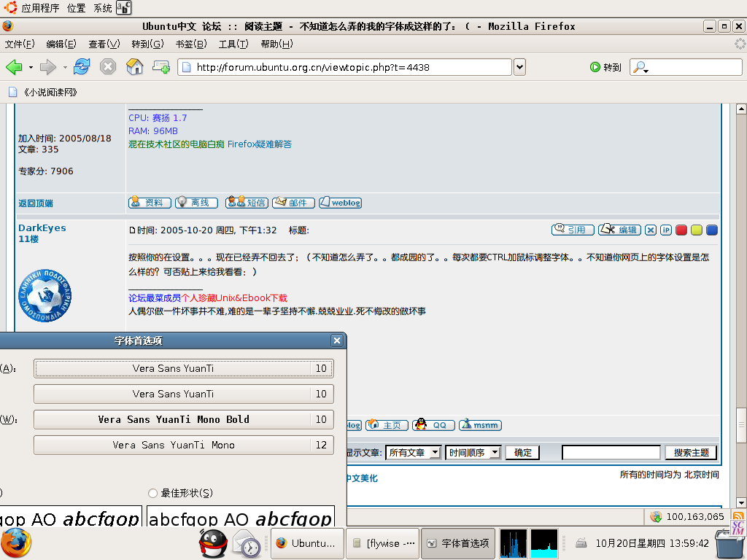Open QQ penguin launcher in bottom panel
This screenshot has height=560, width=747.
[213, 543]
